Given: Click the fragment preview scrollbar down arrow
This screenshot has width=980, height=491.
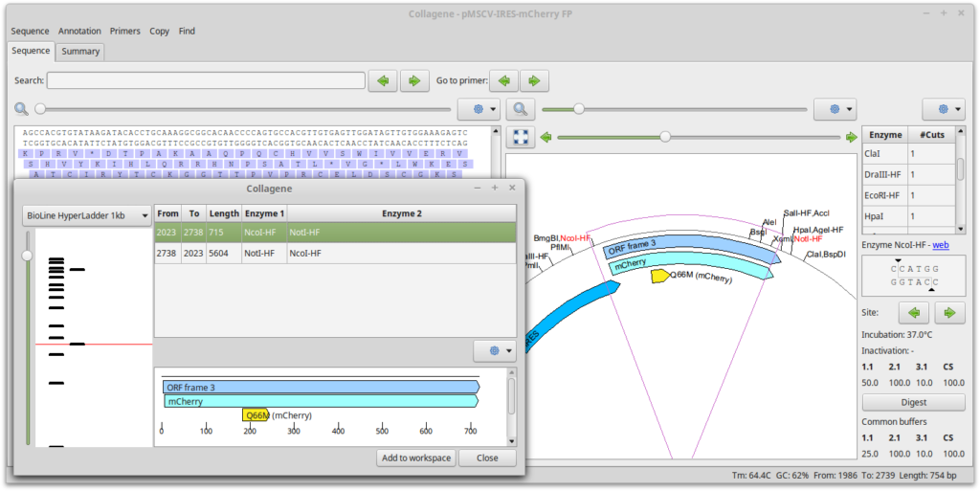Looking at the screenshot, I should click(512, 441).
